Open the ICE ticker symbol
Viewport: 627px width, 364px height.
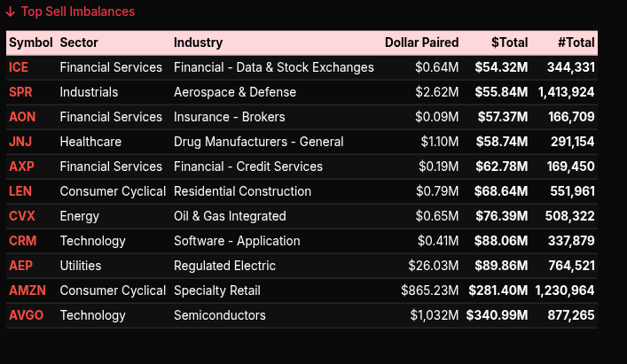19,67
